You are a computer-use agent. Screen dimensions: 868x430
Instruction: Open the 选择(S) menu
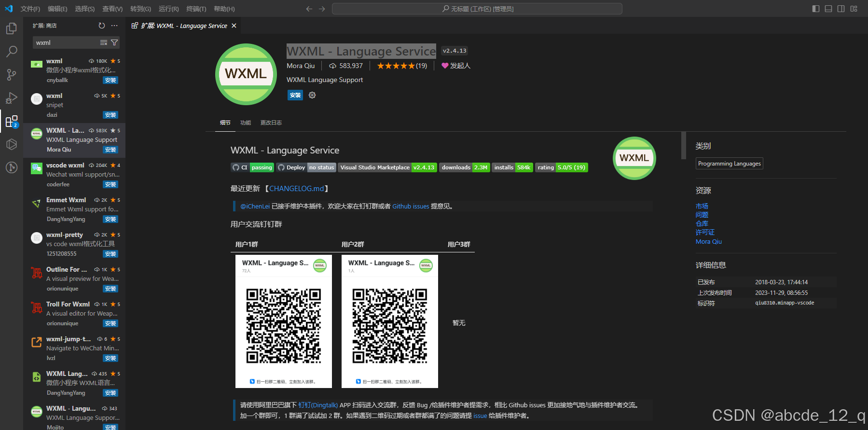(84, 9)
